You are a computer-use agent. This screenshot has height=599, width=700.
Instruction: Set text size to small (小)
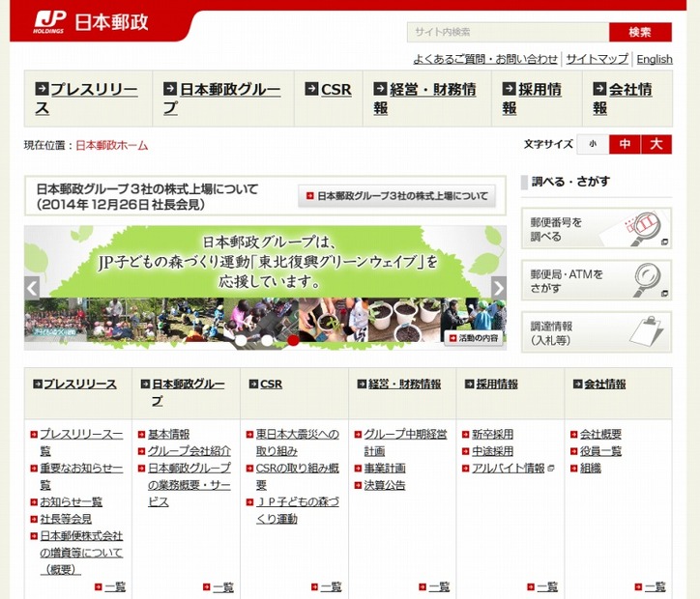point(593,144)
